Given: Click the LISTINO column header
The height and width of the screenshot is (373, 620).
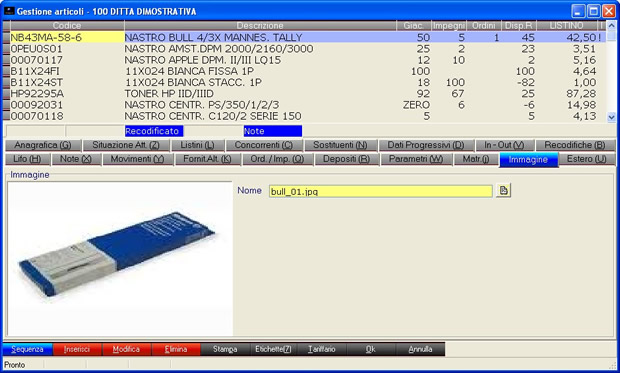Looking at the screenshot, I should (x=566, y=26).
